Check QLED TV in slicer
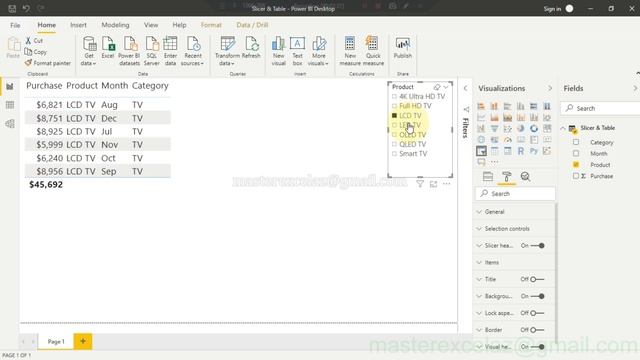Screen dimensions: 640x360 (x=394, y=144)
